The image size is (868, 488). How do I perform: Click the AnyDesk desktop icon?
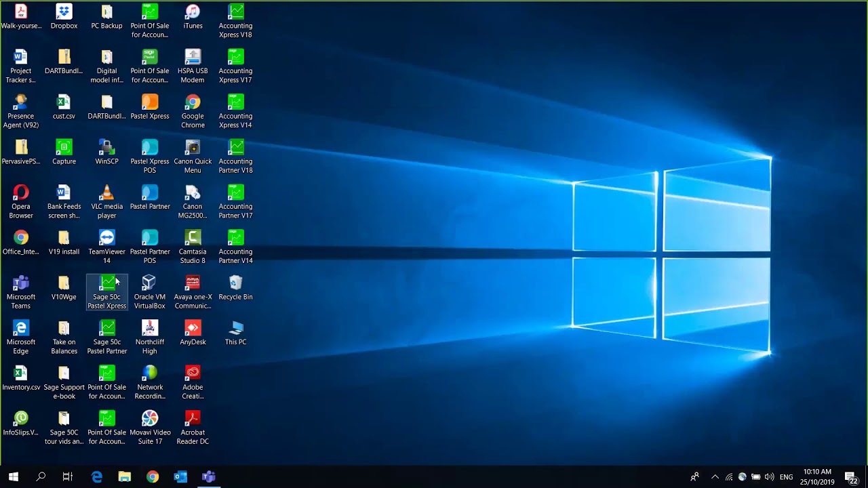click(193, 333)
